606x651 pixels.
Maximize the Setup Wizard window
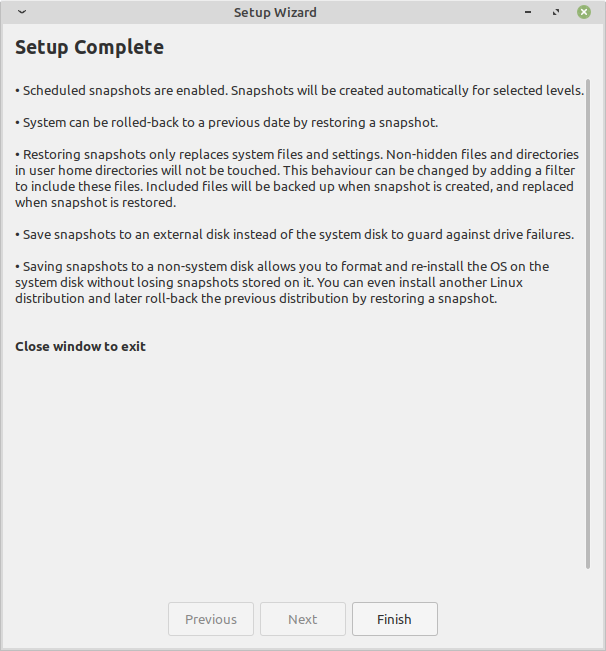556,12
